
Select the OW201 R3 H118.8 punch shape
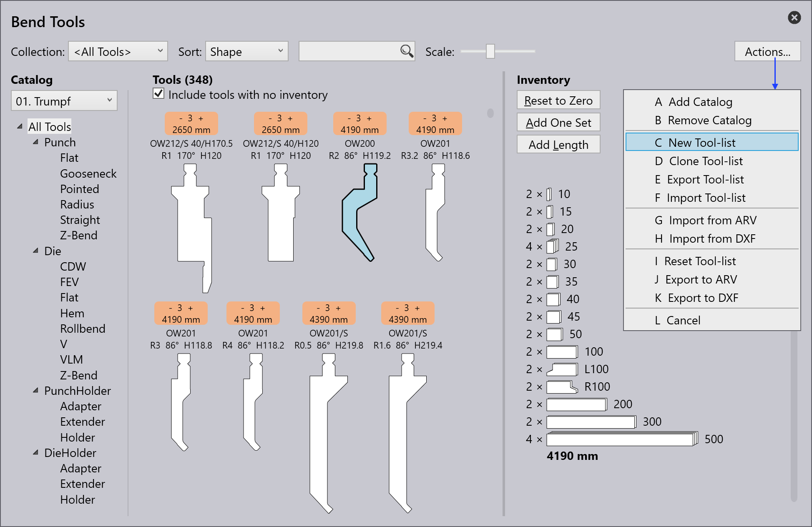tap(181, 402)
